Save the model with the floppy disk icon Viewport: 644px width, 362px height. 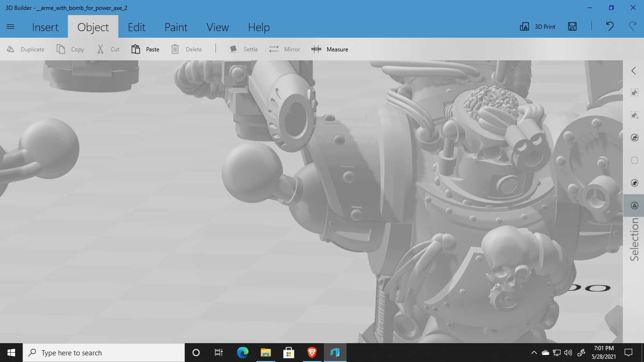point(572,26)
